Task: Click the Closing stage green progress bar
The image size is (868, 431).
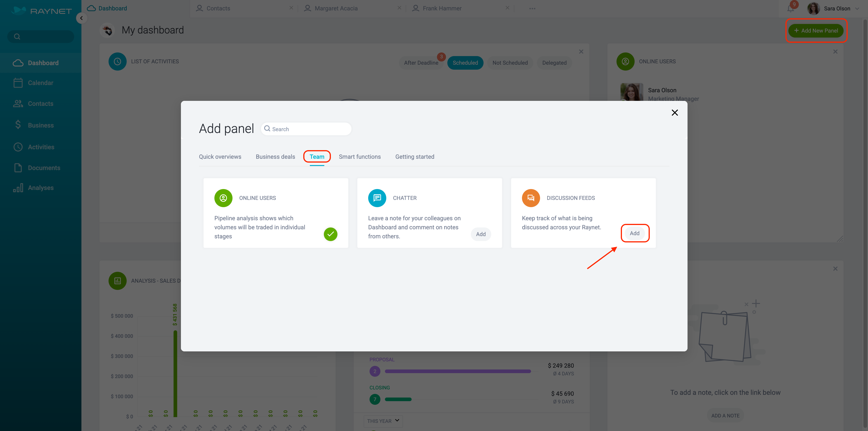Action: pos(398,399)
